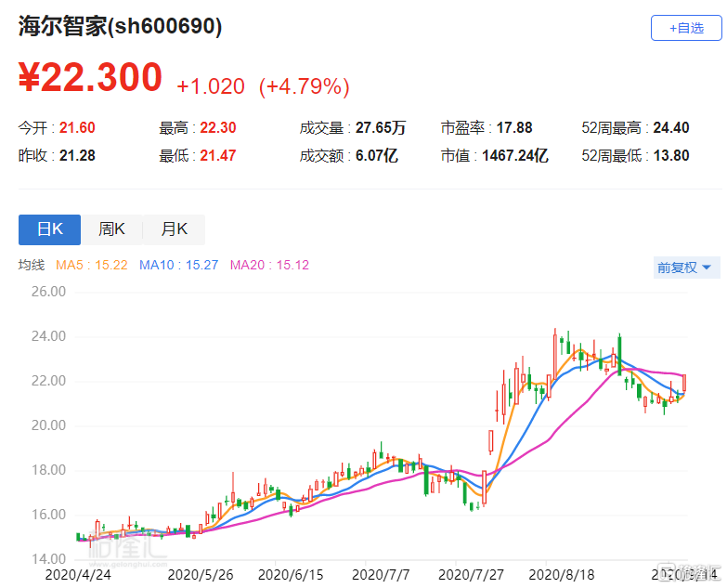
Task: Click the current price ¥22.300
Action: click(90, 77)
